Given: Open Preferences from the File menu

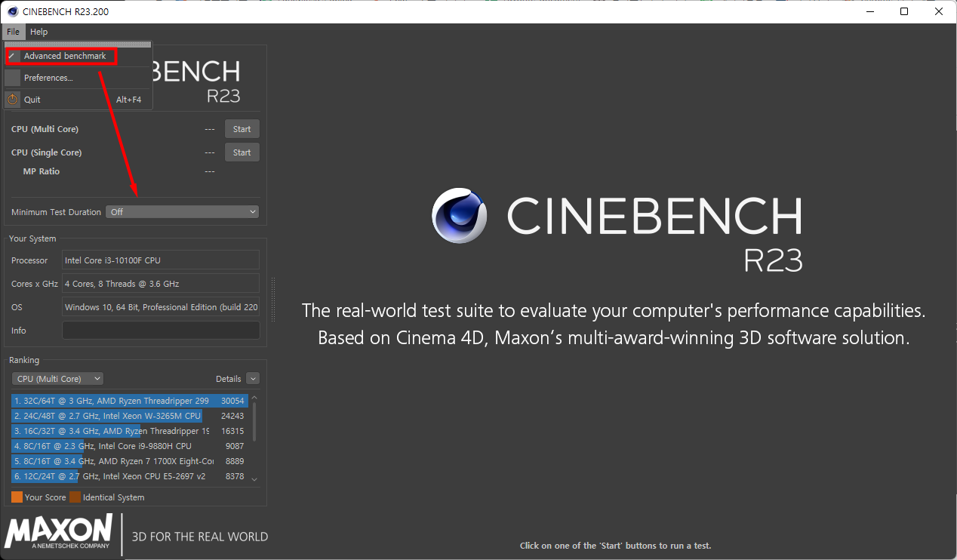Looking at the screenshot, I should point(48,78).
